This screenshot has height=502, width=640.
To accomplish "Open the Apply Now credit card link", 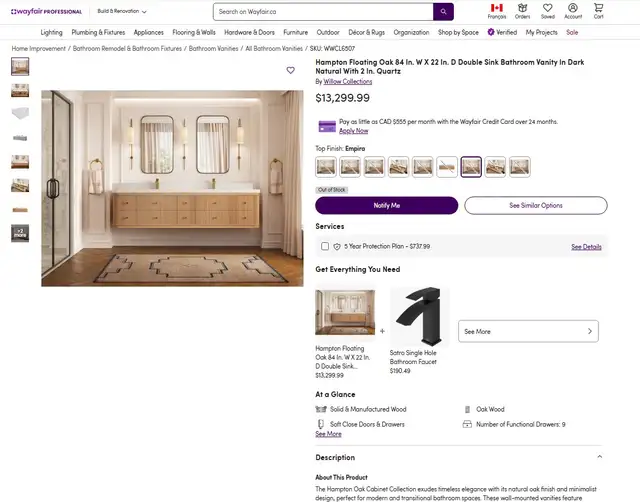I will (353, 131).
